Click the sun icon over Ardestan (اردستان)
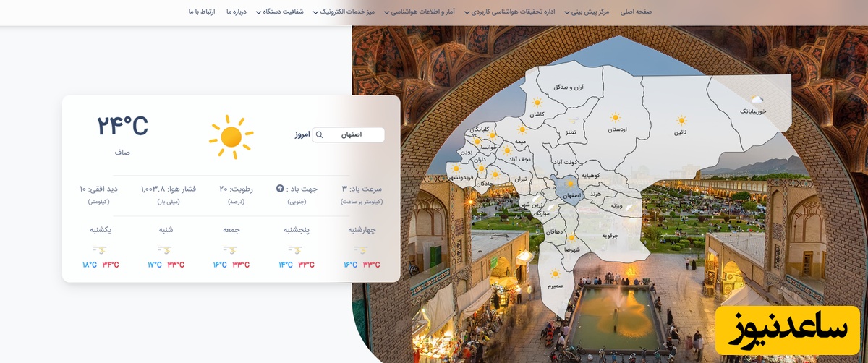Viewport: 868px width, 363px height. coord(616,117)
